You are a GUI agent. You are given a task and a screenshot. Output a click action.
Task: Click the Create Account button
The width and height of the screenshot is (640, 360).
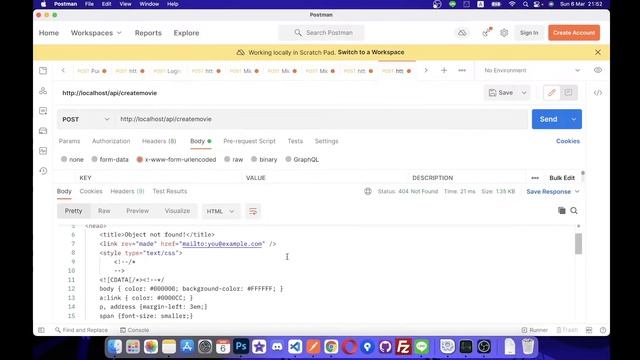click(574, 33)
